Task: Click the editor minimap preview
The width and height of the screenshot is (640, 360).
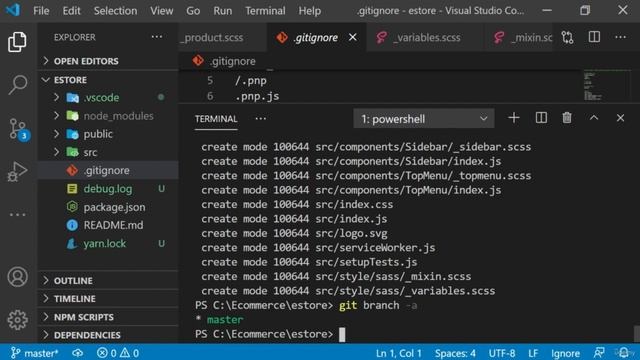Action: pyautogui.click(x=606, y=86)
